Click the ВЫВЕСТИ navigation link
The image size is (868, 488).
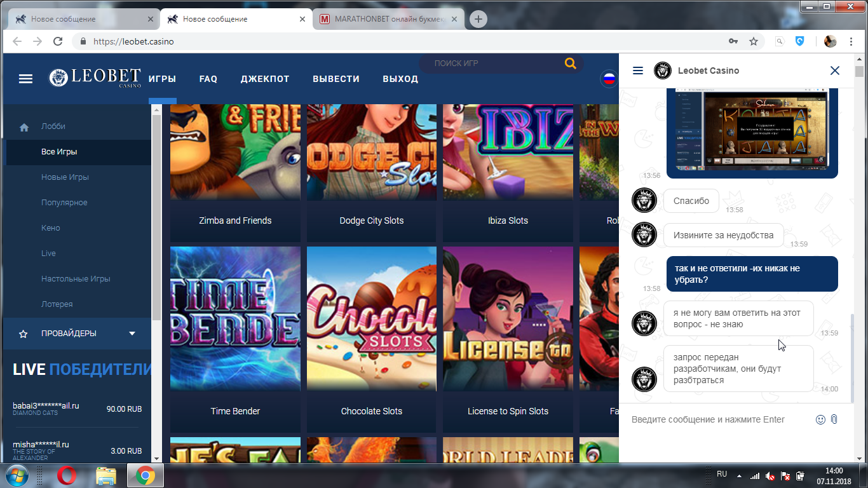coord(336,79)
